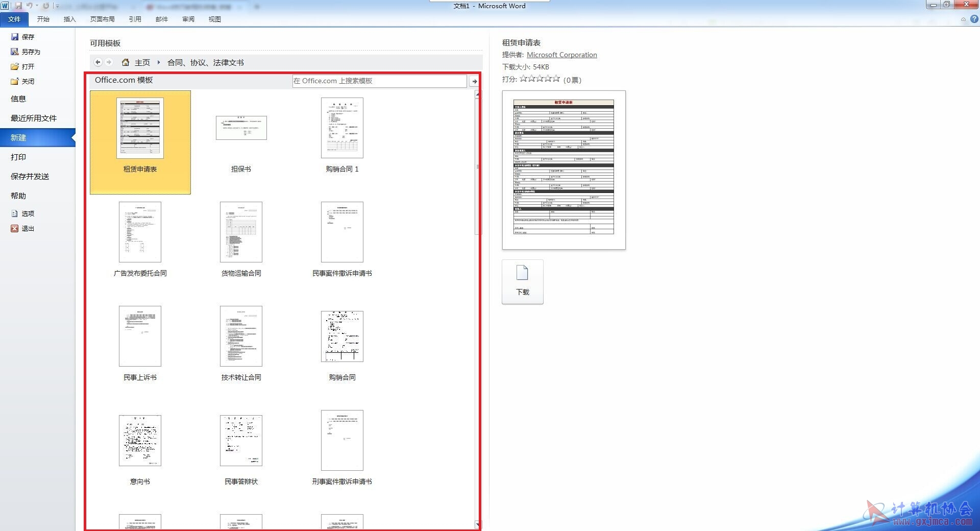Click the 下载 download button
This screenshot has width=980, height=531.
(523, 282)
